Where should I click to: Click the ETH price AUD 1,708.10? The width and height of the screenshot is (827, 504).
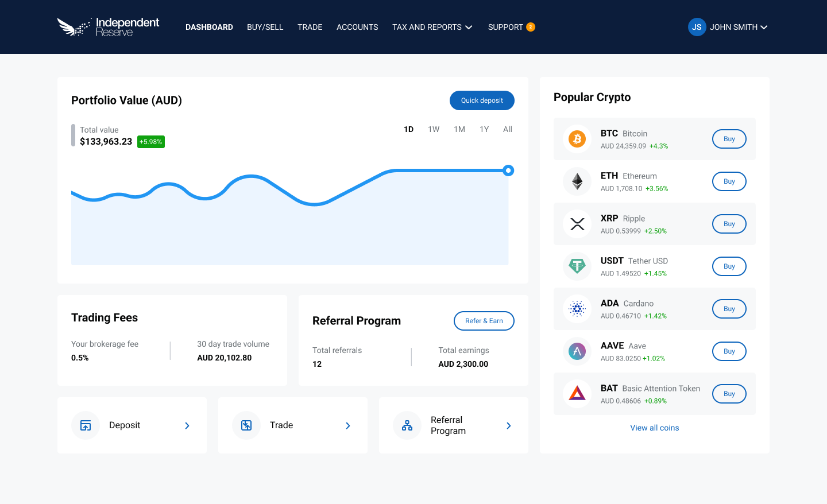tap(621, 188)
